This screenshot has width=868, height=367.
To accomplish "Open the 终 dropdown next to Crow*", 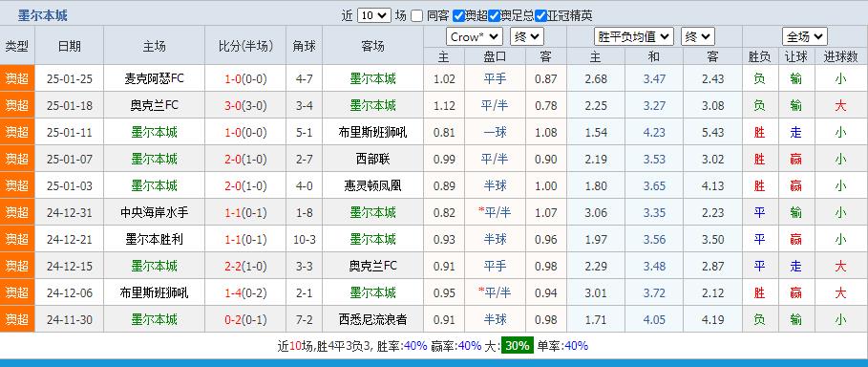I will pos(527,37).
